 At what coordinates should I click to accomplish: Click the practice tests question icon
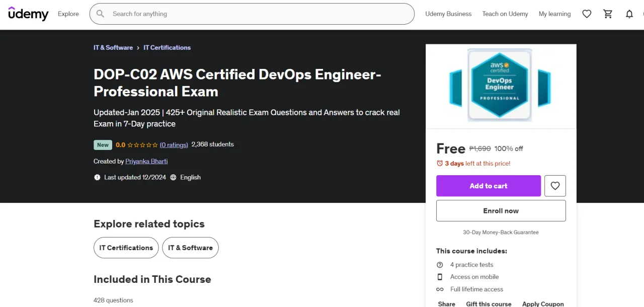click(440, 265)
